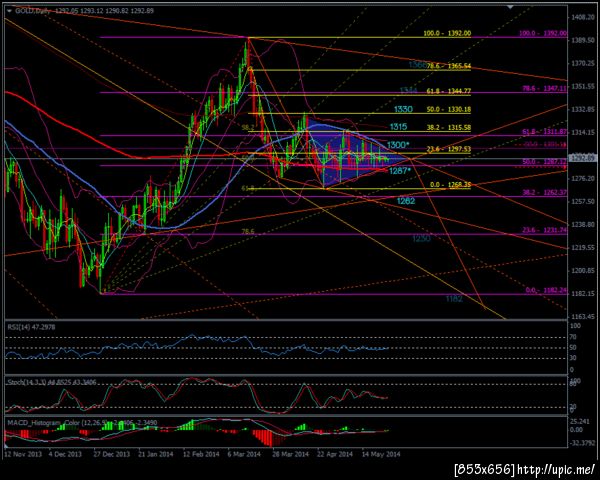
Task: Click price axis value 1219.55
Action: click(583, 248)
